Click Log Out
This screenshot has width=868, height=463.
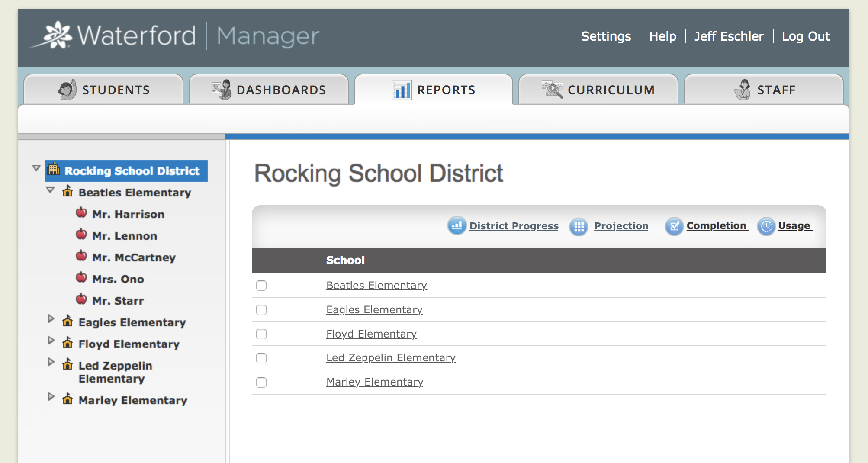806,36
